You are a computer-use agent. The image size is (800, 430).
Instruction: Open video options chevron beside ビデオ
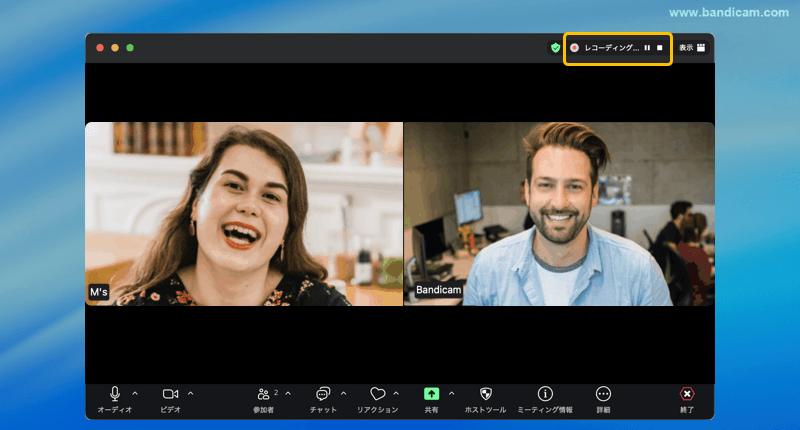[190, 393]
